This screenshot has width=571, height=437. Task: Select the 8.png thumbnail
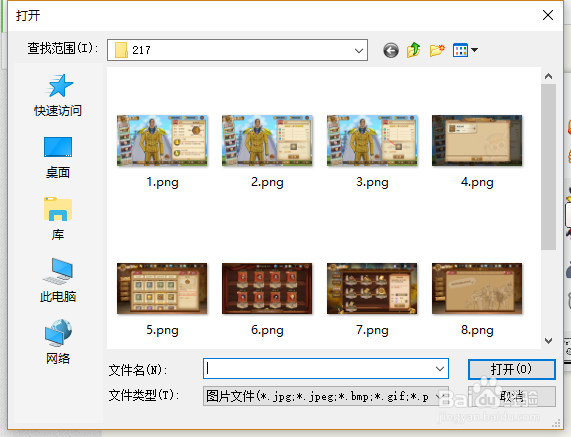tap(477, 288)
